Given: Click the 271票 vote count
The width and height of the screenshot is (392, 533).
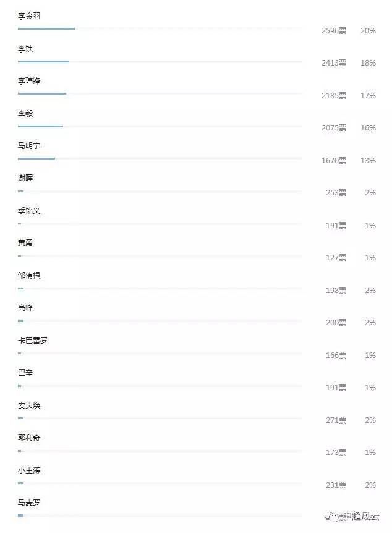Looking at the screenshot, I should (x=336, y=420).
